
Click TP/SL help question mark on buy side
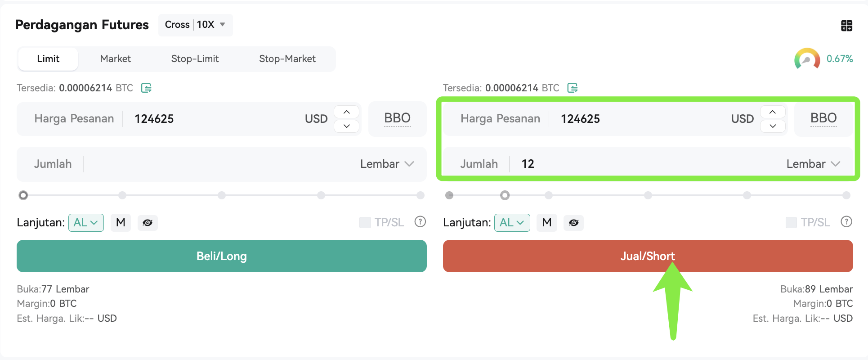tap(420, 222)
